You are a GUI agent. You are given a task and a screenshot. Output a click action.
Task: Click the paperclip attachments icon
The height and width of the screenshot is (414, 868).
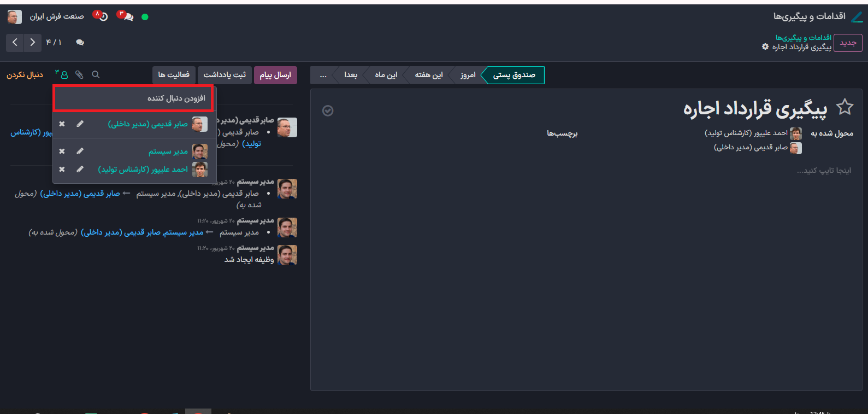pyautogui.click(x=80, y=74)
